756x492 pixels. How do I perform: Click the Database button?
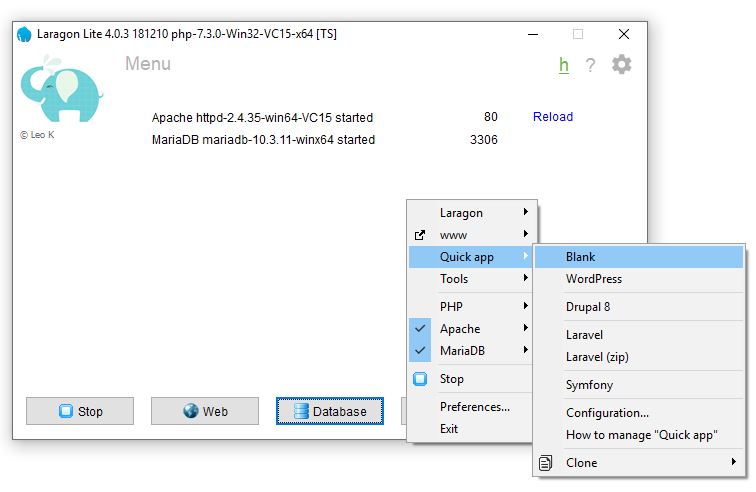(x=330, y=411)
